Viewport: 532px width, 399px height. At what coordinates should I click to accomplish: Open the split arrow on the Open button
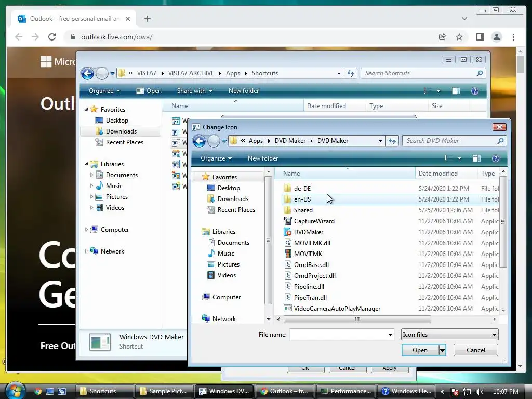[x=442, y=350]
